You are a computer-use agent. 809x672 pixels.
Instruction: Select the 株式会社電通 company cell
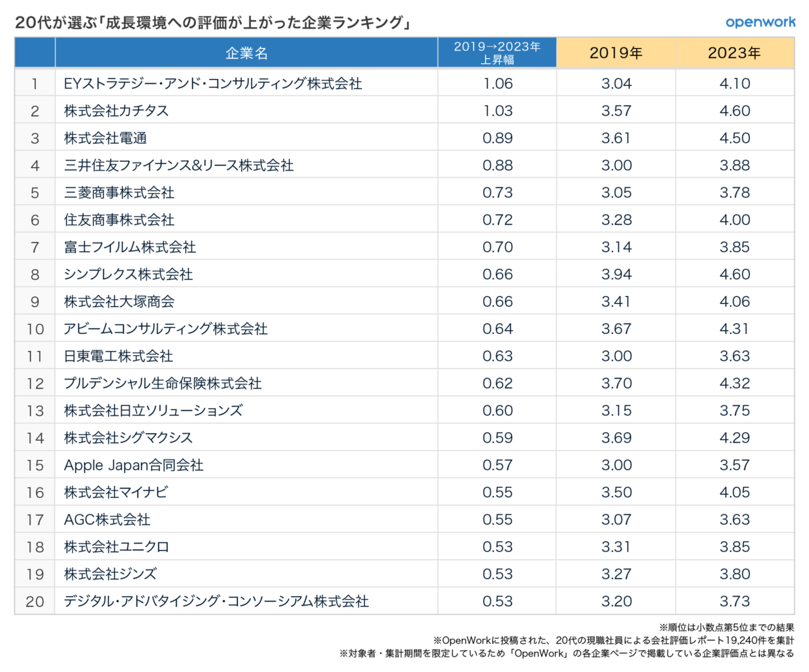coord(105,138)
